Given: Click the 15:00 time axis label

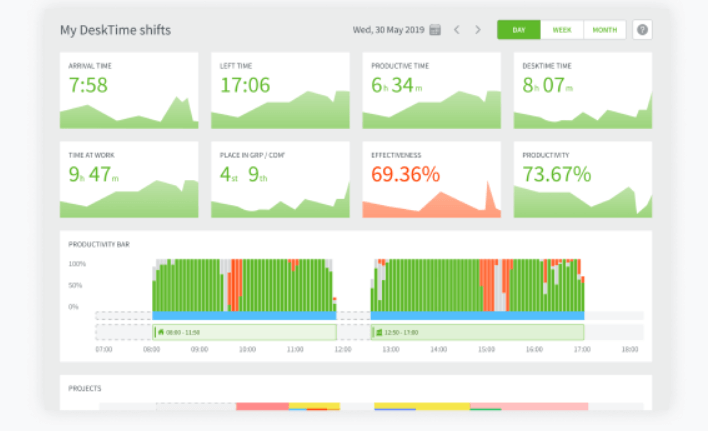Looking at the screenshot, I should [x=486, y=349].
